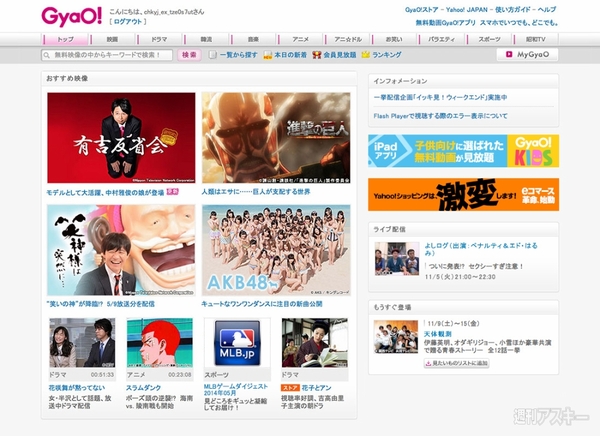Open the GyaO!ストア link
Viewport: 600px width, 436px height.
(x=422, y=10)
